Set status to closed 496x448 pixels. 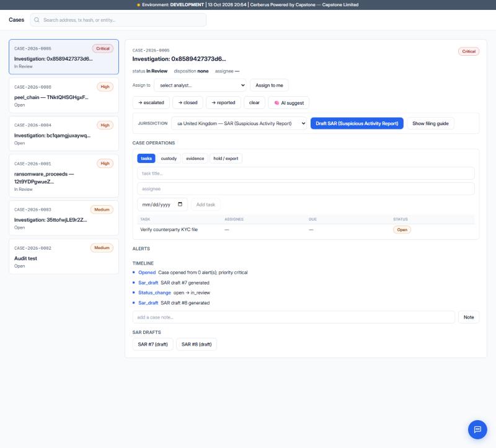coord(188,103)
